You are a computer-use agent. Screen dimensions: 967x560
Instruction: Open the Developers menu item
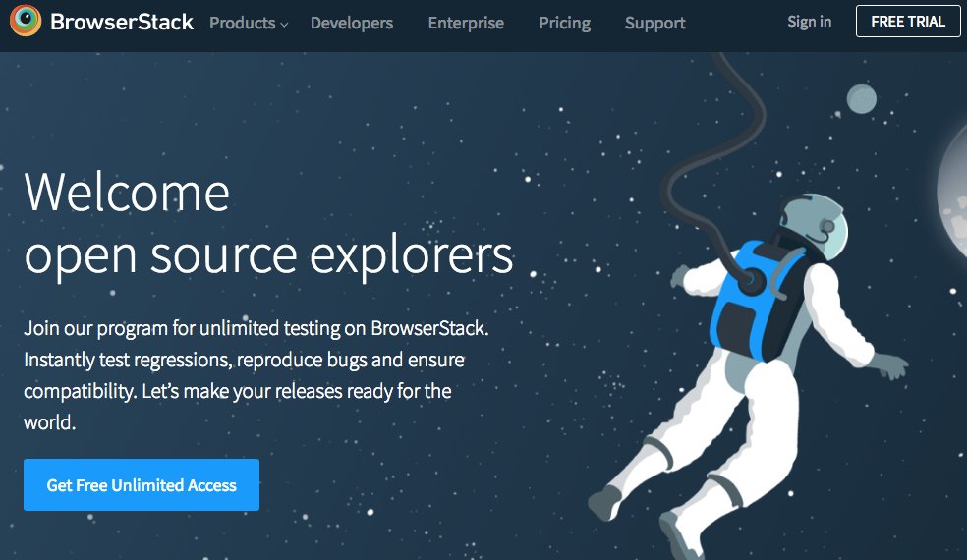pos(352,24)
